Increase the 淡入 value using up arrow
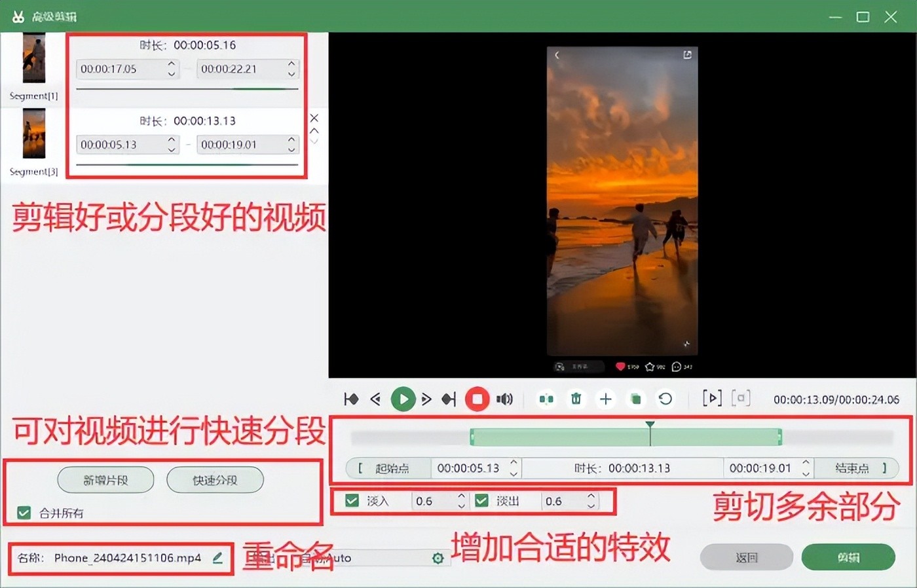 pyautogui.click(x=461, y=497)
